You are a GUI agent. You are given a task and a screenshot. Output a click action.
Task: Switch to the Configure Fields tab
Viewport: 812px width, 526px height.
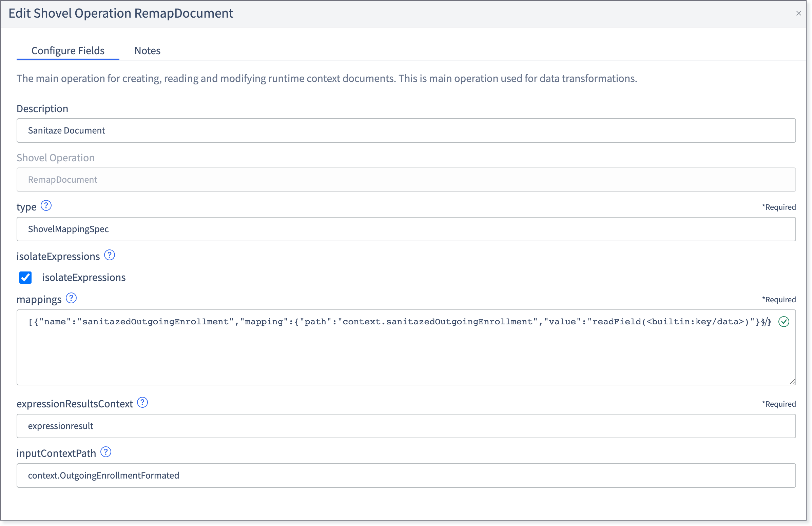(68, 50)
